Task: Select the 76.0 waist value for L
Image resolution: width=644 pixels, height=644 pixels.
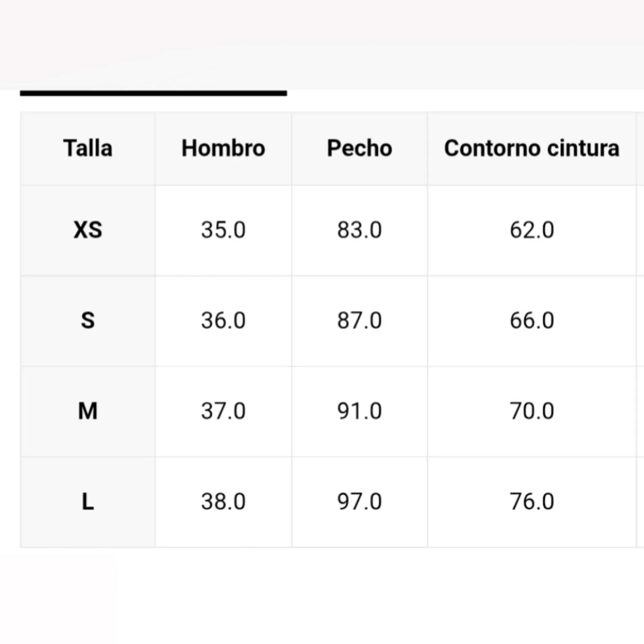Action: [x=532, y=502]
